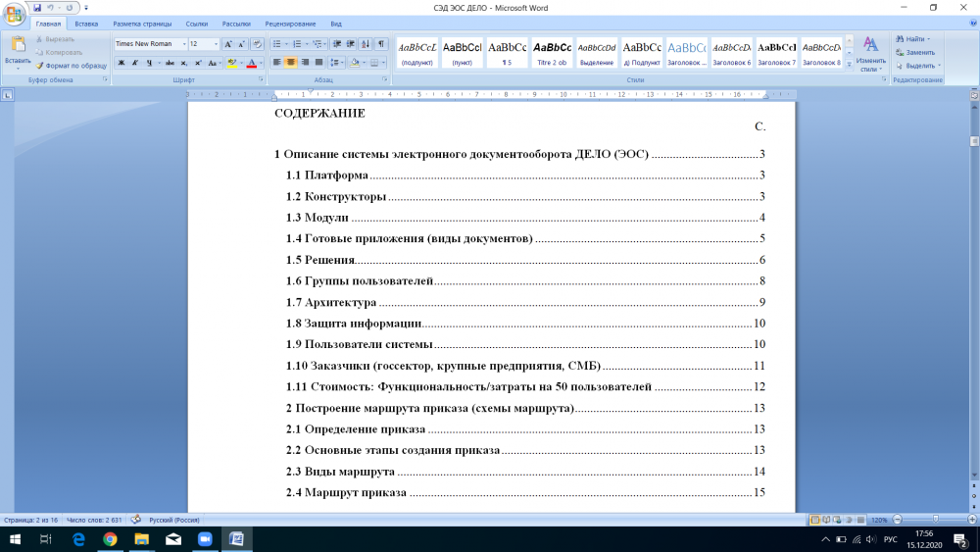This screenshot has width=980, height=552.
Task: Open the font name dropdown
Action: (x=184, y=44)
